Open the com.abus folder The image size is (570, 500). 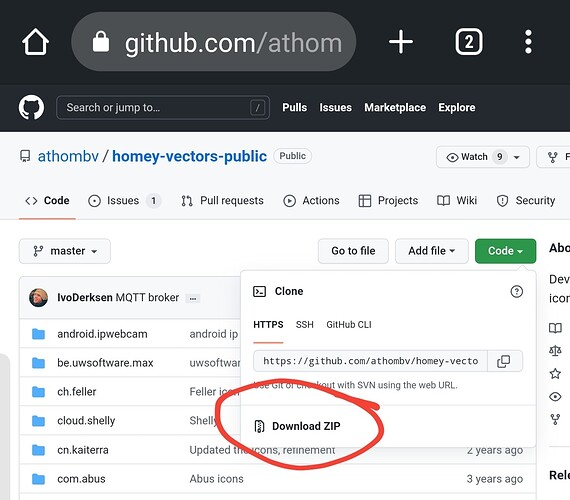click(81, 479)
